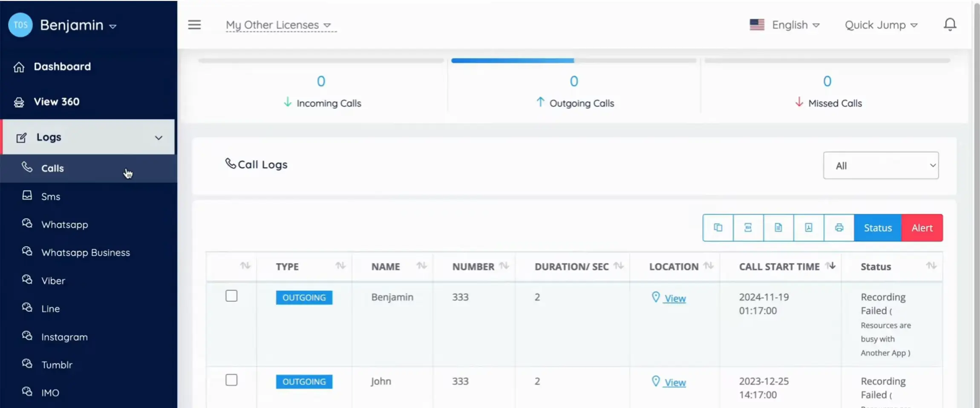Tick the checkbox for John's call row
The width and height of the screenshot is (980, 408).
point(231,380)
